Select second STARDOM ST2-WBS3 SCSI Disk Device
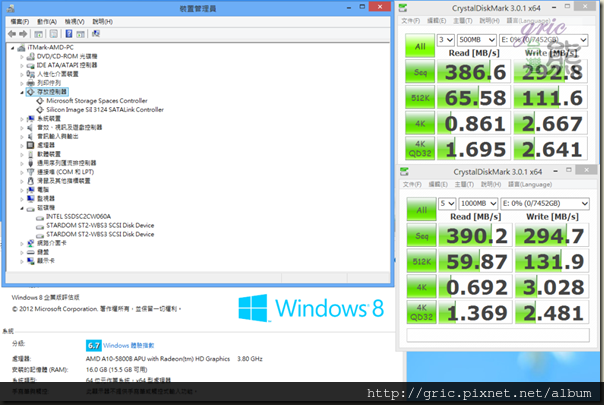 pos(100,234)
